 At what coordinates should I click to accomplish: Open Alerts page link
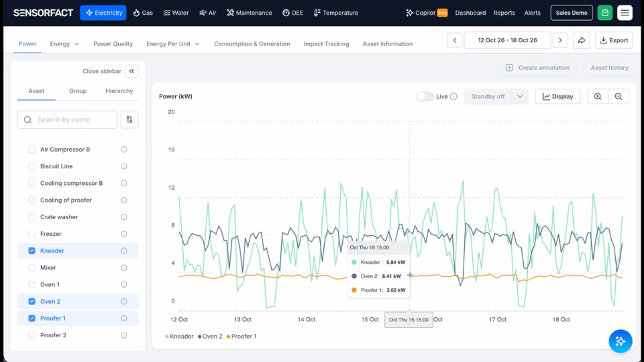click(532, 13)
